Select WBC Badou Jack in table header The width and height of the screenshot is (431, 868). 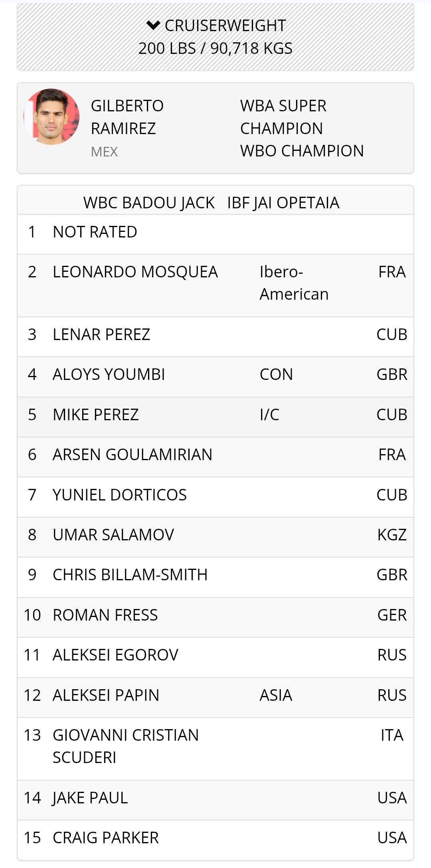(149, 203)
